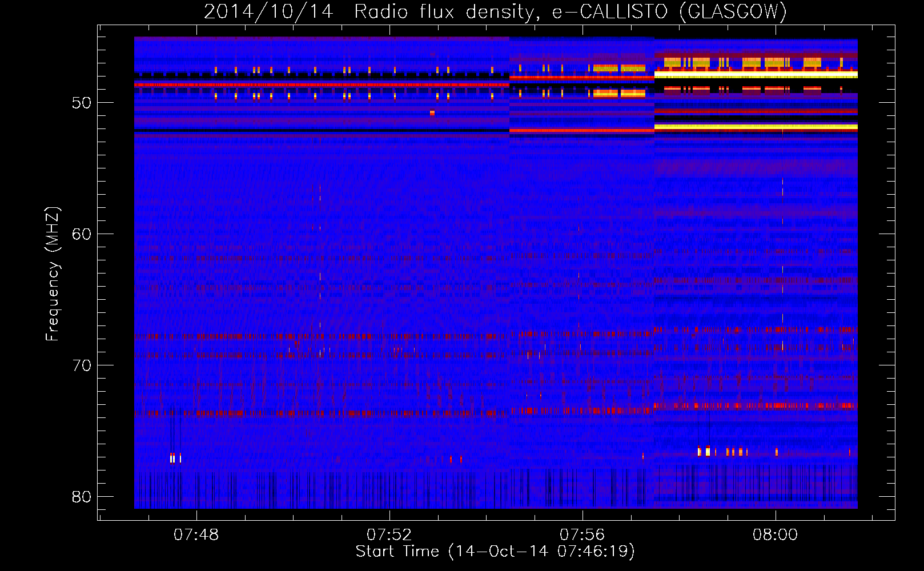
Task: Click the 07:56 time tick label
Action: (x=582, y=535)
